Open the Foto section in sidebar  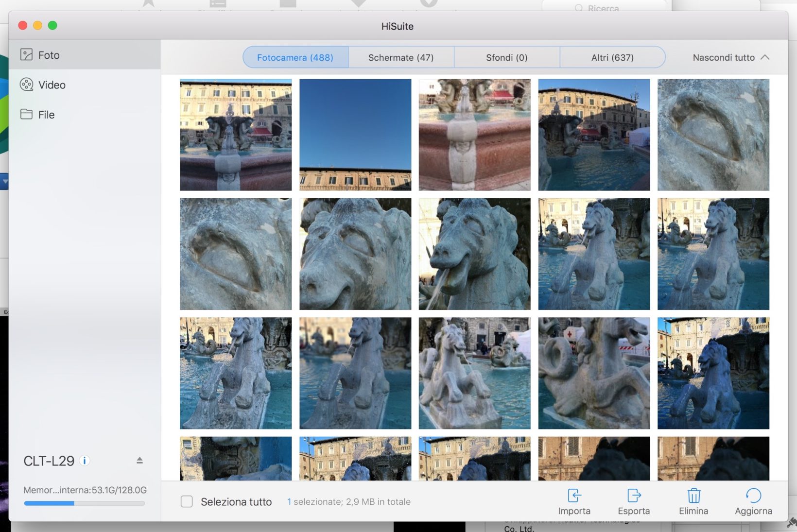coord(85,55)
